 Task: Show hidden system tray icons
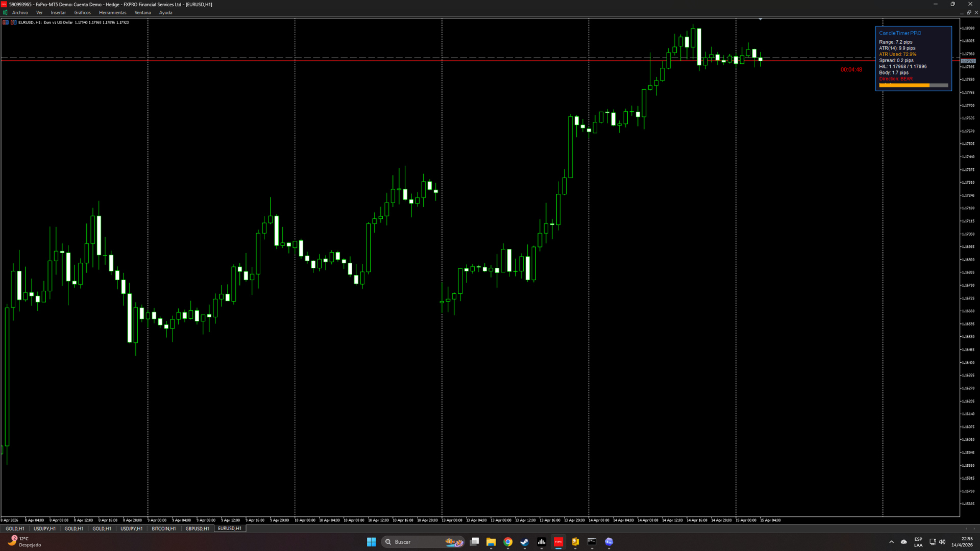[892, 542]
